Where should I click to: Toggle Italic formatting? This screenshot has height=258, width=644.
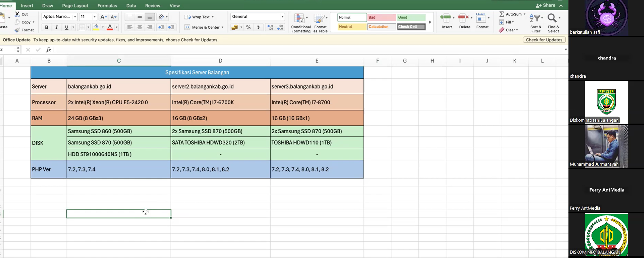click(x=57, y=27)
